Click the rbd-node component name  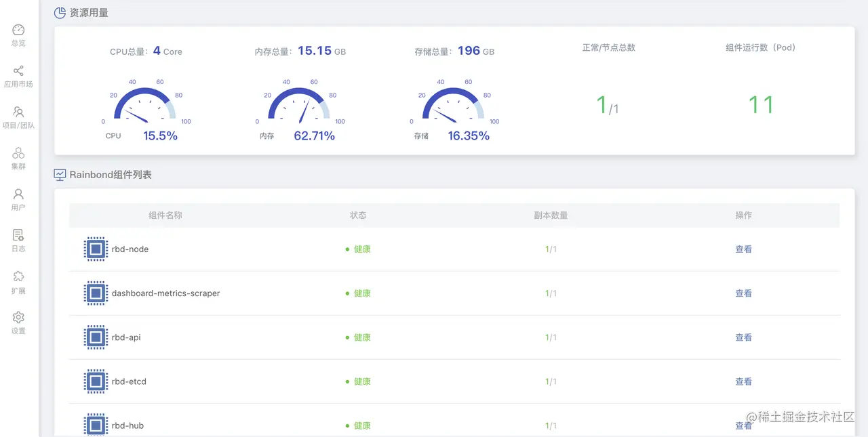pyautogui.click(x=130, y=249)
